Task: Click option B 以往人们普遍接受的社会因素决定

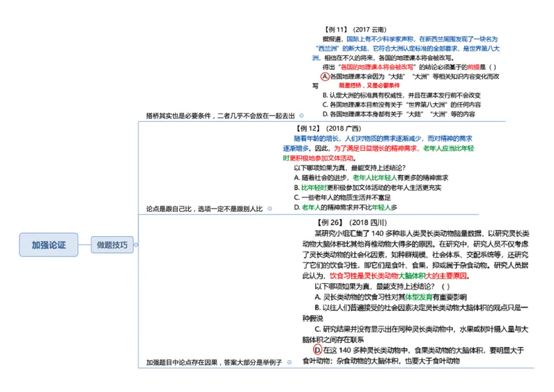Action: (415, 313)
